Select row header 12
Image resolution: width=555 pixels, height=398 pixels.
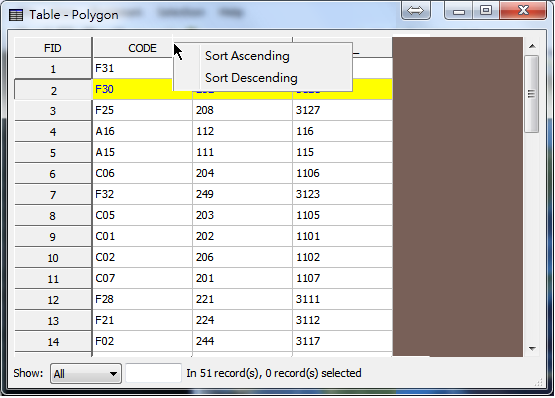click(53, 300)
